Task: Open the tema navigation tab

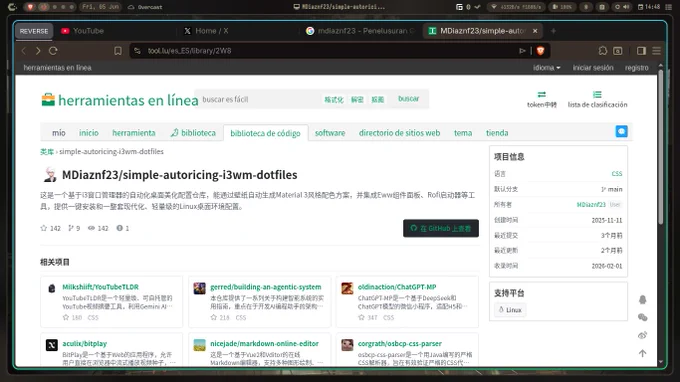Action: 463,133
